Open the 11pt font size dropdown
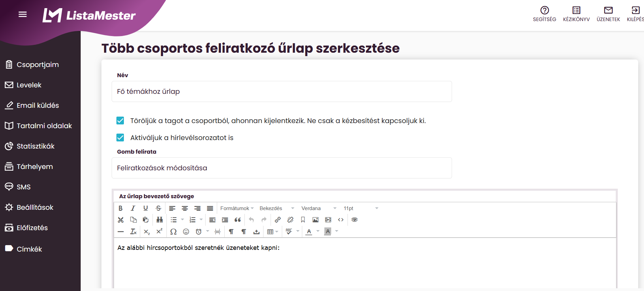644x291 pixels. click(361, 208)
